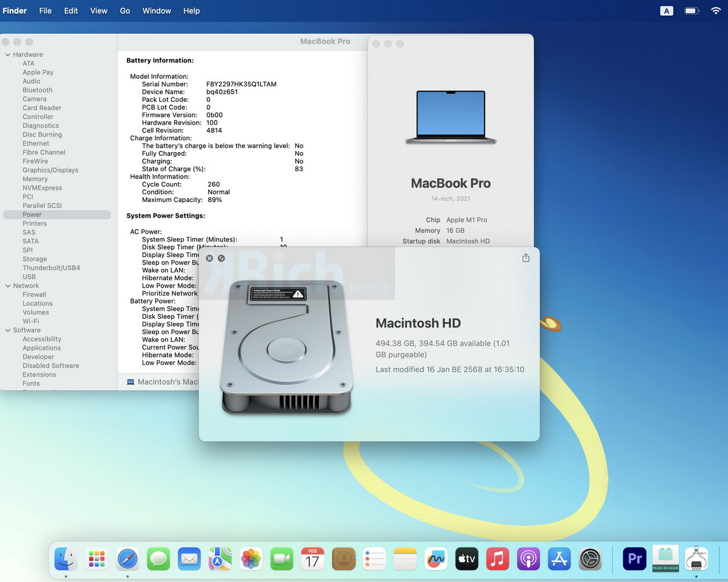Viewport: 728px width, 582px height.
Task: Select Card Reader in sidebar
Action: [x=42, y=108]
